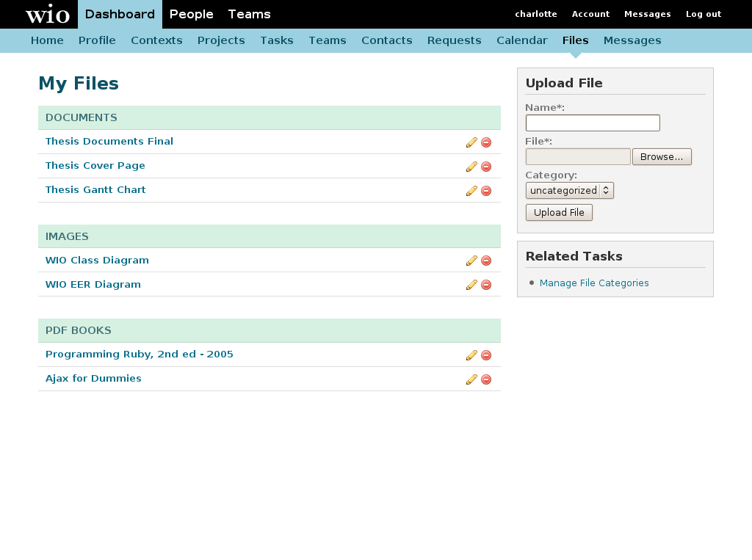Open Teams in the blue sub-navigation
The width and height of the screenshot is (752, 560).
point(327,40)
